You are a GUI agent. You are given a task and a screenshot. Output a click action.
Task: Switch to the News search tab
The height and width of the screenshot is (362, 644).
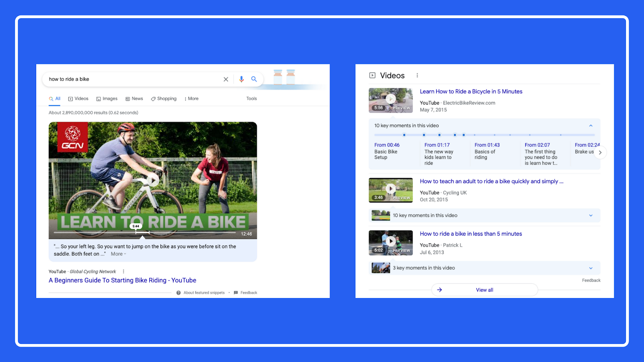[x=134, y=99]
